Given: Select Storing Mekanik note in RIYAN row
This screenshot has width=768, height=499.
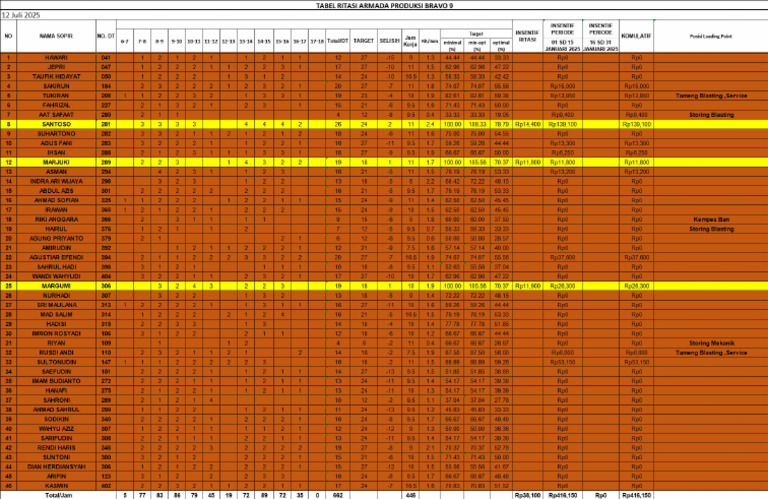Looking at the screenshot, I should tap(711, 343).
